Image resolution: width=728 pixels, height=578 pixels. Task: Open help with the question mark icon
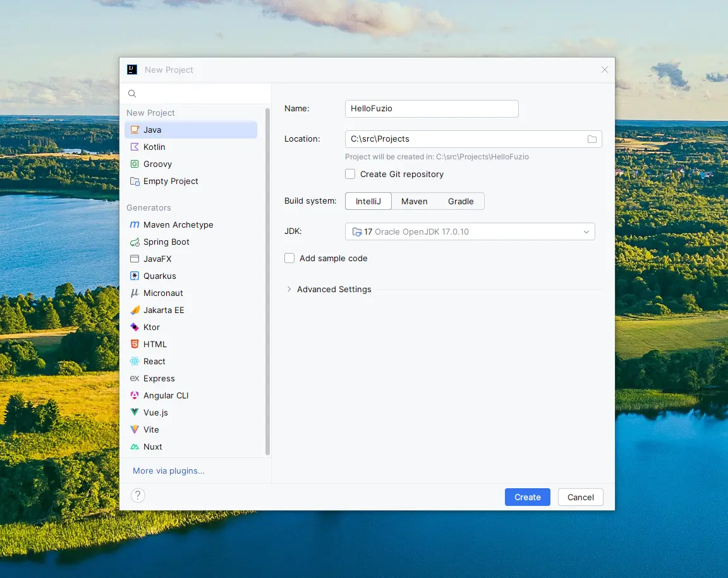138,496
